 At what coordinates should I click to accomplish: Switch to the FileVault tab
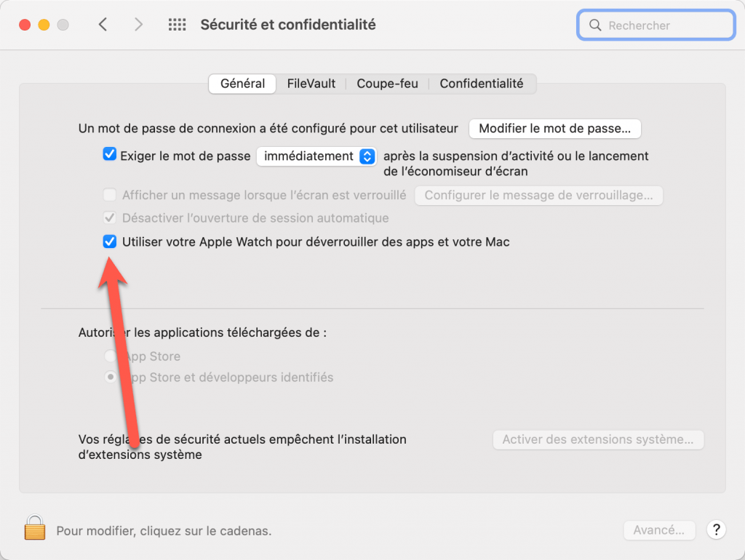tap(311, 84)
